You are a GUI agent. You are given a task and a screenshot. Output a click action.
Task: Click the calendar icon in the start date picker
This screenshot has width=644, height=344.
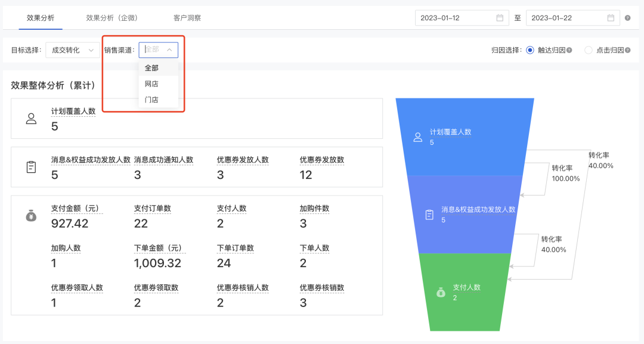point(500,17)
